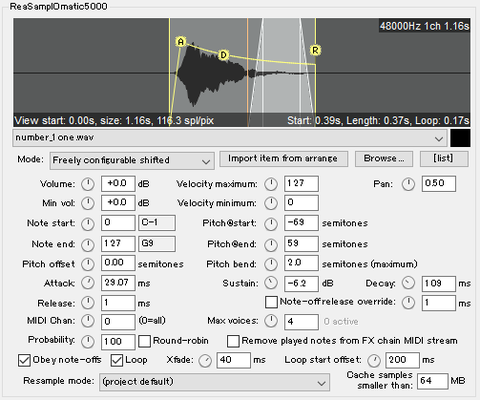Open the Mode dropdown
Image resolution: width=480 pixels, height=400 pixels.
click(x=132, y=161)
